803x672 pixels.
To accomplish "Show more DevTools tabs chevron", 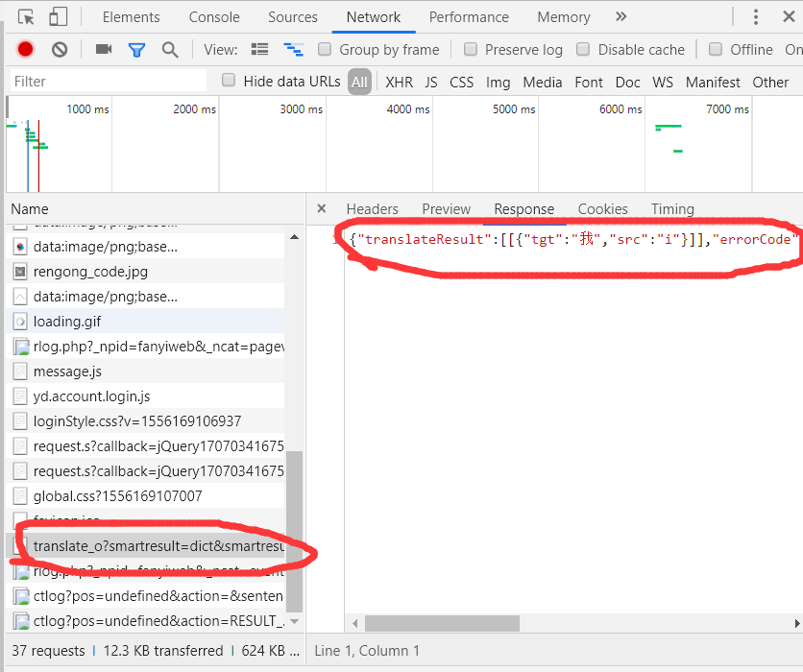I will 620,17.
